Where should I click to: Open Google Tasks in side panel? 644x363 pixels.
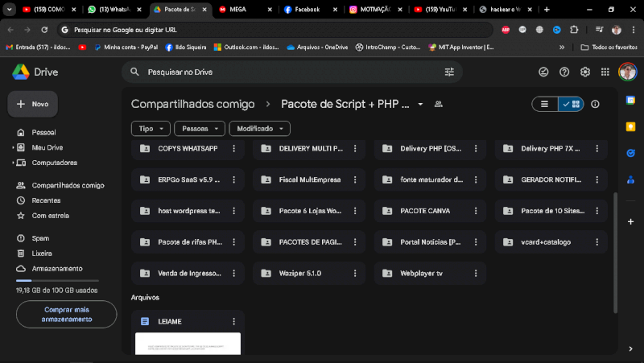(631, 152)
